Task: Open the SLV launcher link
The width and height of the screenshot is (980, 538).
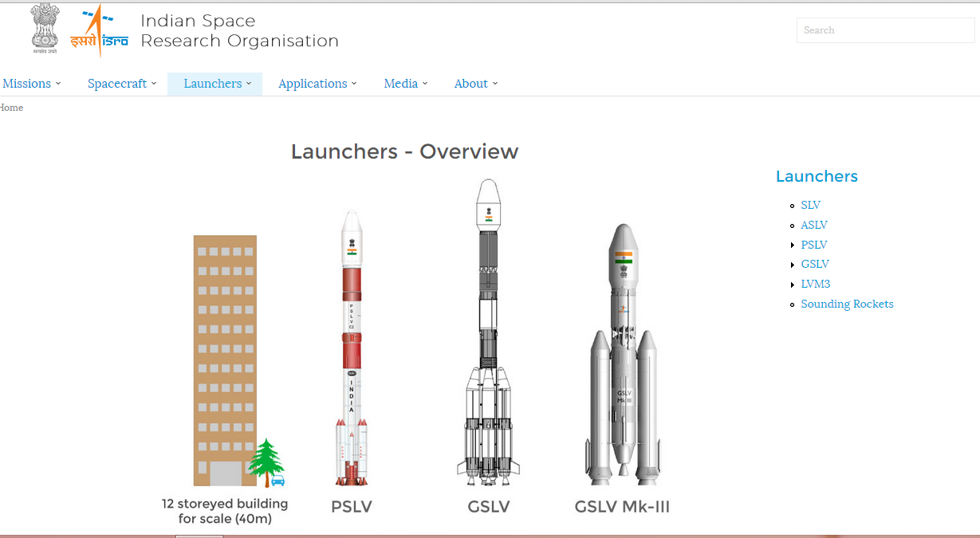Action: [x=811, y=205]
